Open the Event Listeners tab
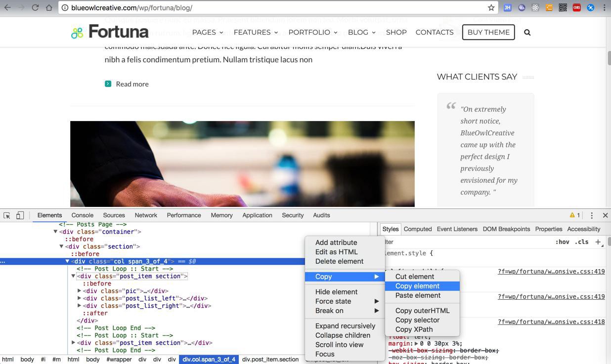Viewport: 611px width, 364px height. [x=457, y=229]
